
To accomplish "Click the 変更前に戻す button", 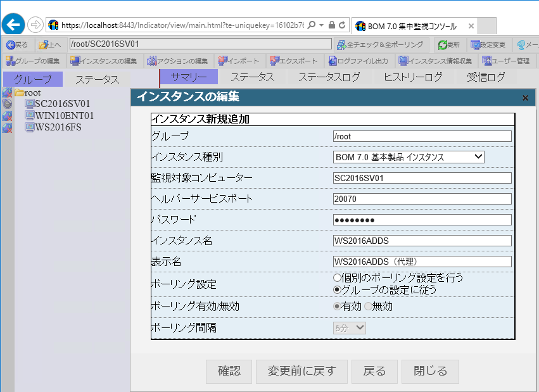I will click(301, 371).
